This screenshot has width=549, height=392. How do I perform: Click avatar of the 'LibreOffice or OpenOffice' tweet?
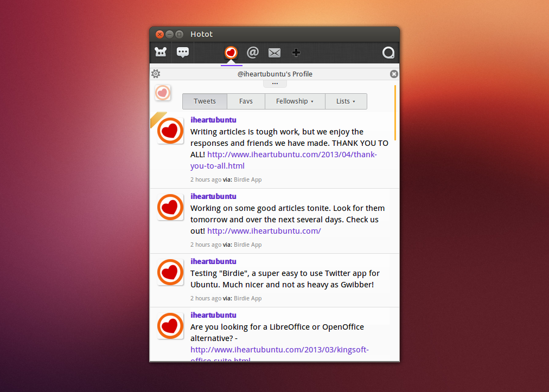click(170, 325)
